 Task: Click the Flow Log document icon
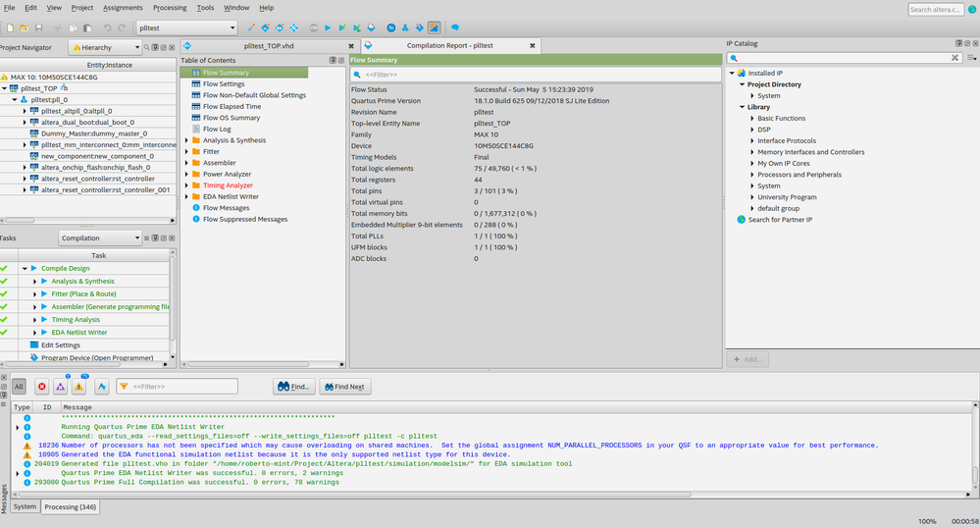point(196,129)
